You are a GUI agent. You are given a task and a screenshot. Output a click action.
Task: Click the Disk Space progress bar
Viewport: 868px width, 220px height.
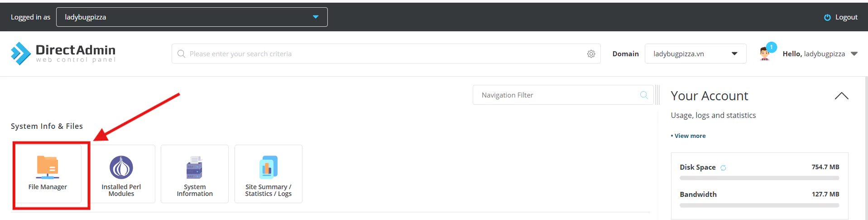[759, 178]
